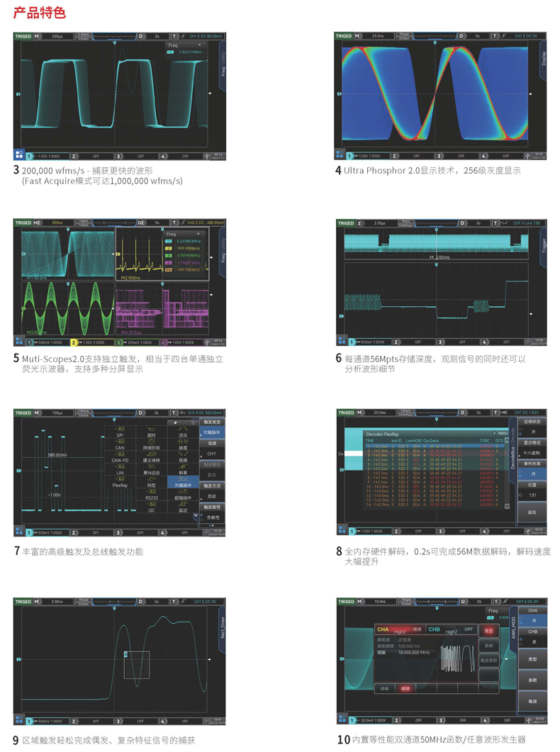Open the home menu icon in figure 9
The image size is (560, 752).
(x=19, y=719)
